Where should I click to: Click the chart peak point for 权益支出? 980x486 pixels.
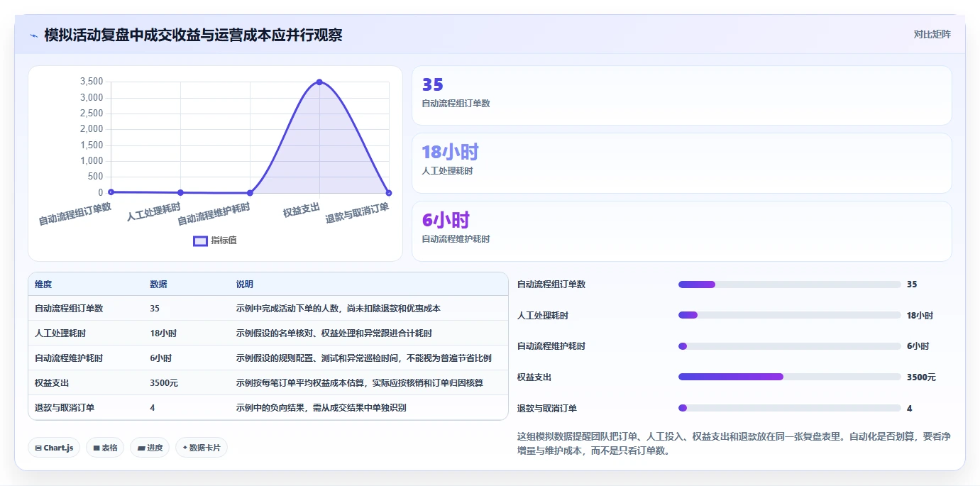click(319, 82)
